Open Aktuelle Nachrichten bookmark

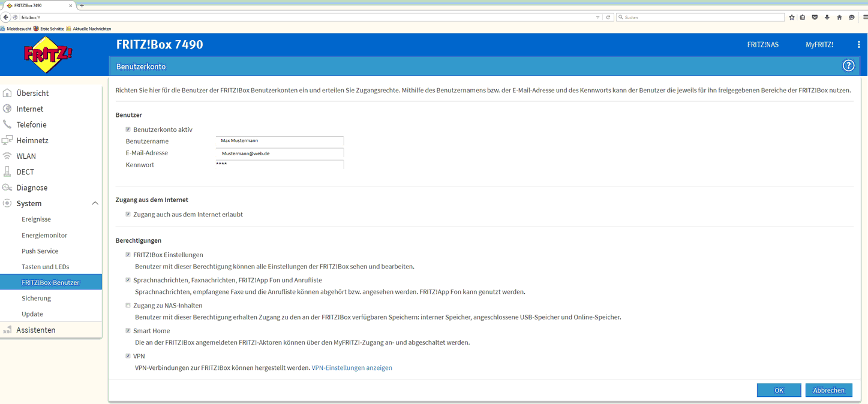click(x=89, y=29)
